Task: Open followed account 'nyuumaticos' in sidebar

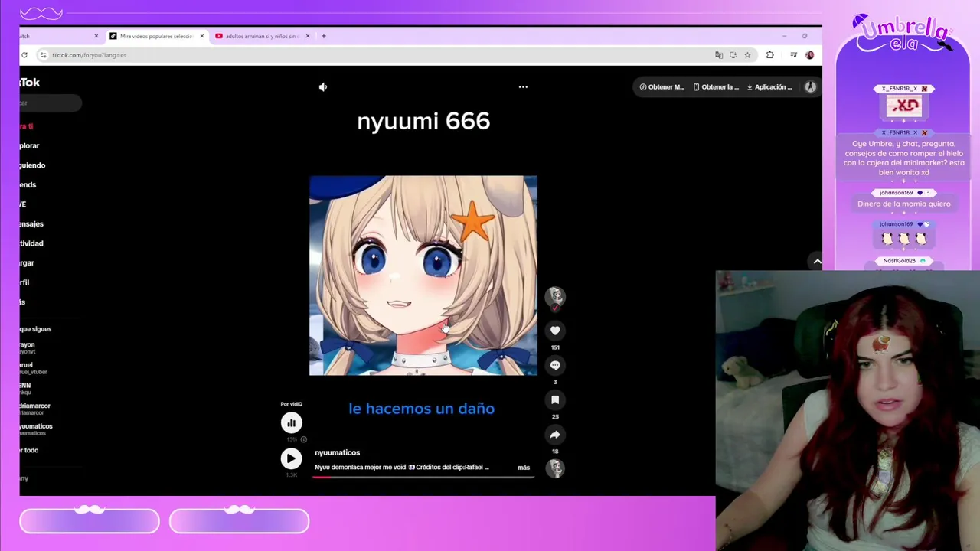Action: tap(36, 429)
